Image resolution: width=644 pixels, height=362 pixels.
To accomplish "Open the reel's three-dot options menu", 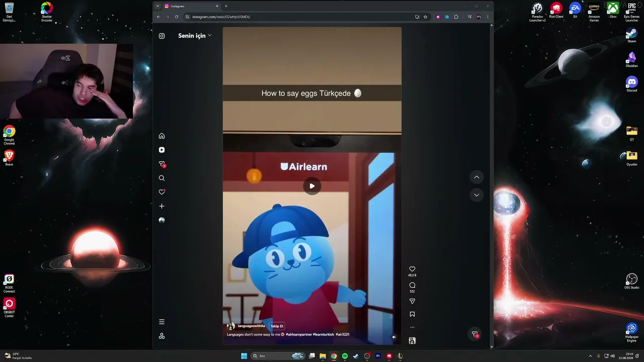I will point(412,327).
